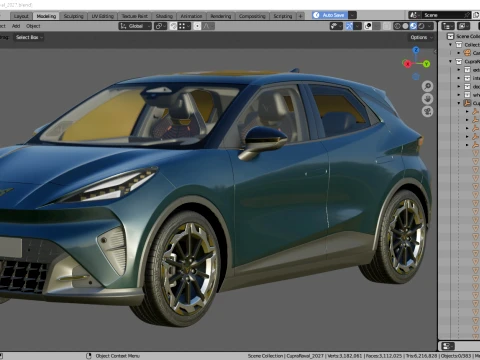Expand the 'ext' sub-collection row
The height and width of the screenshot is (360, 480).
(x=459, y=70)
